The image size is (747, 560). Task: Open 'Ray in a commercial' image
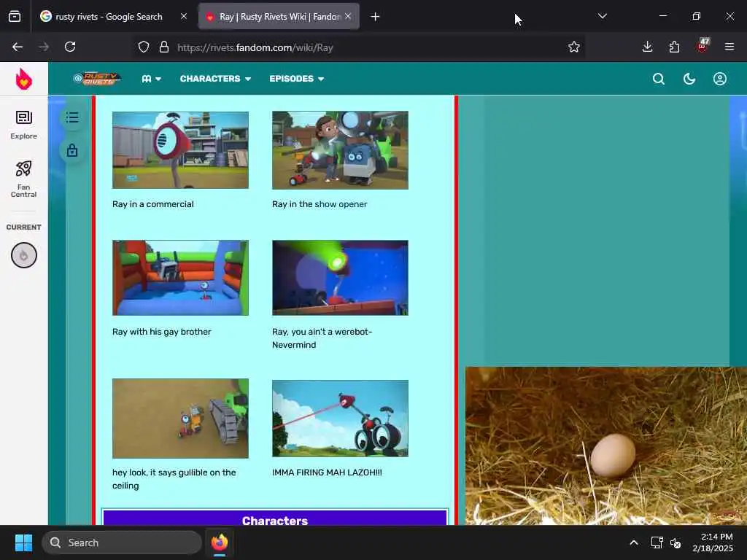181,150
